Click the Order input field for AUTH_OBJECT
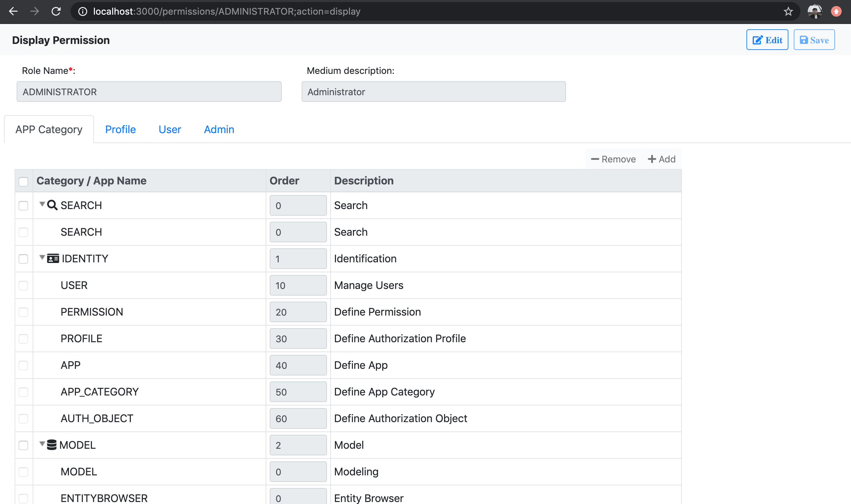The image size is (851, 504). [x=298, y=418]
